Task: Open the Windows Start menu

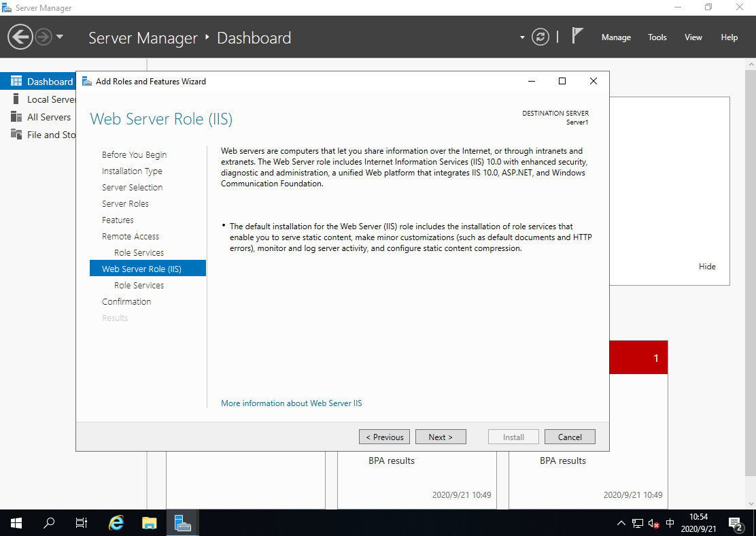Action: (x=16, y=522)
